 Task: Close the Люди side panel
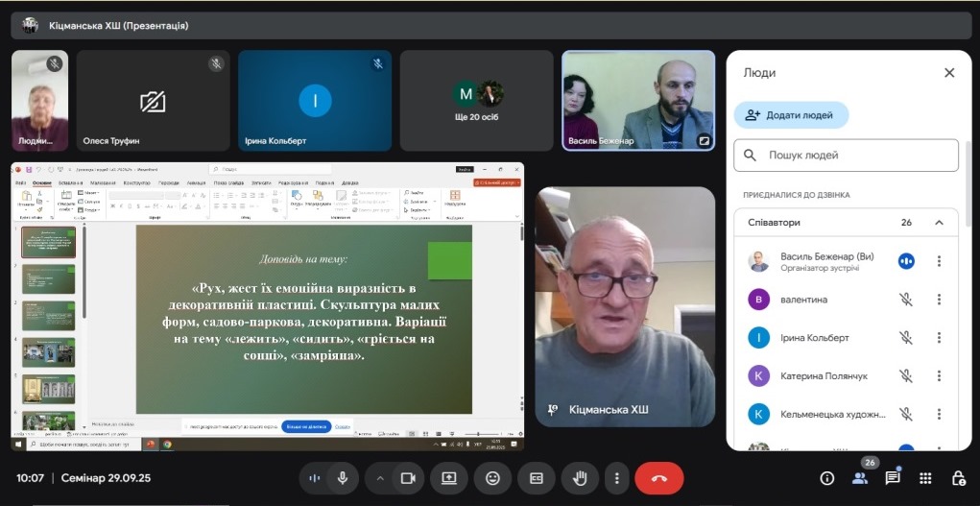(x=949, y=73)
